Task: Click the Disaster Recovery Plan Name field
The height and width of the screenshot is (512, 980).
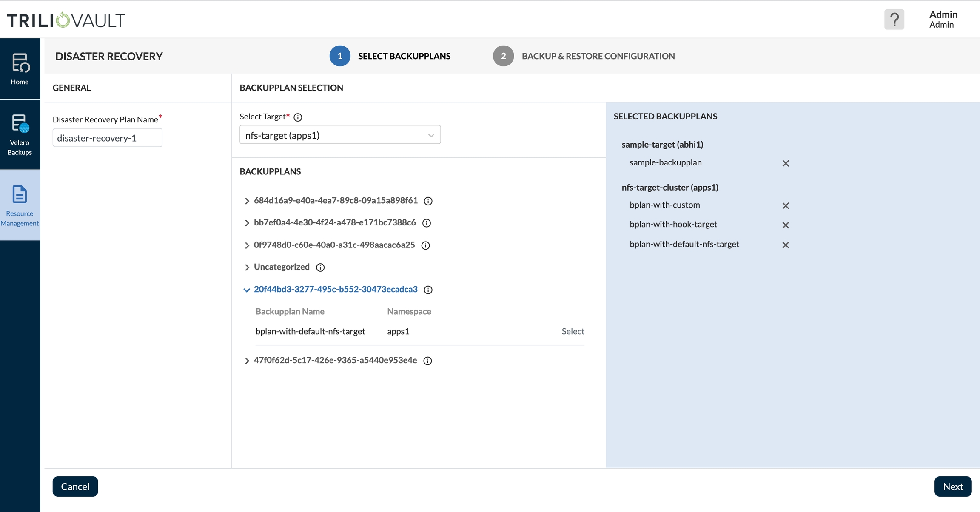Action: (107, 138)
